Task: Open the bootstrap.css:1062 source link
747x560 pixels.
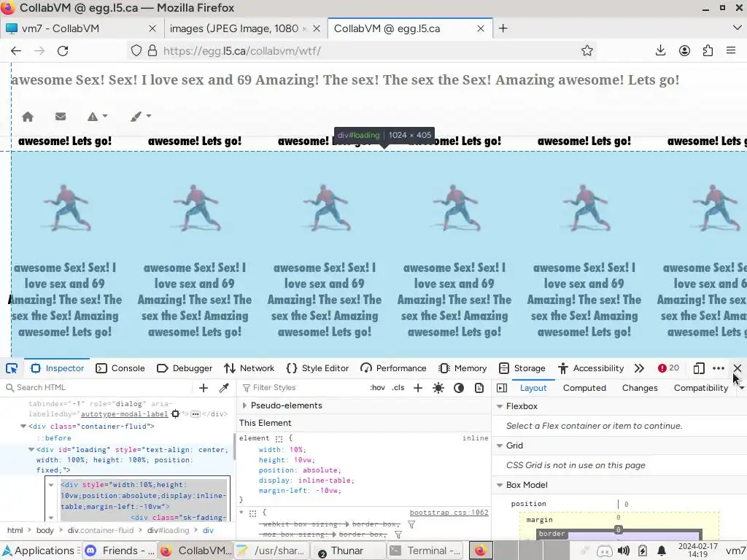Action: pyautogui.click(x=449, y=513)
